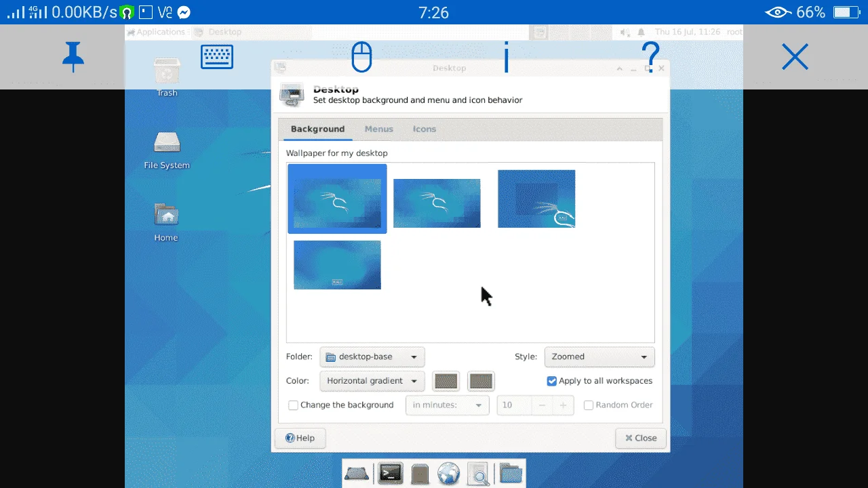Increase minutes with plus button
Screen dimensions: 868x488
pyautogui.click(x=562, y=405)
